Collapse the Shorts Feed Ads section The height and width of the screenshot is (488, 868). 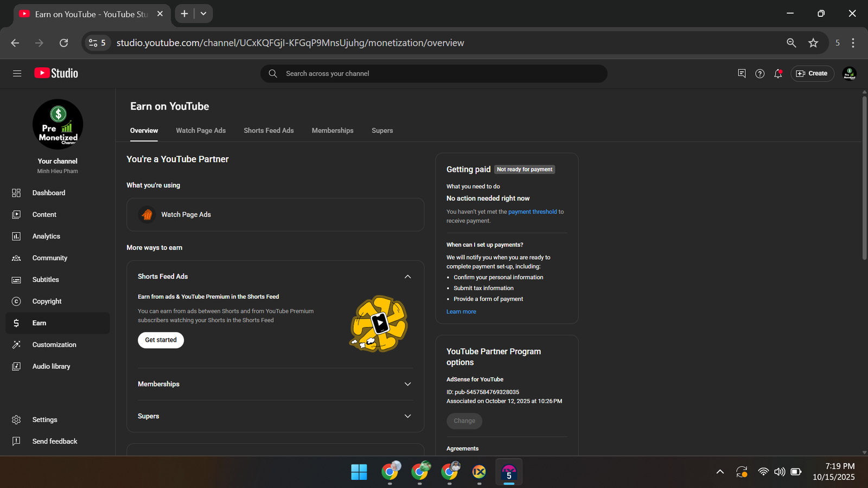click(407, 277)
